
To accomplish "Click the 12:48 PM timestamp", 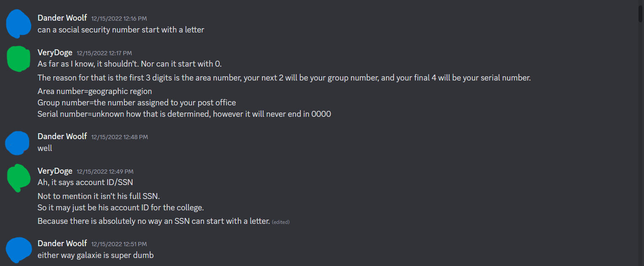I will point(119,137).
